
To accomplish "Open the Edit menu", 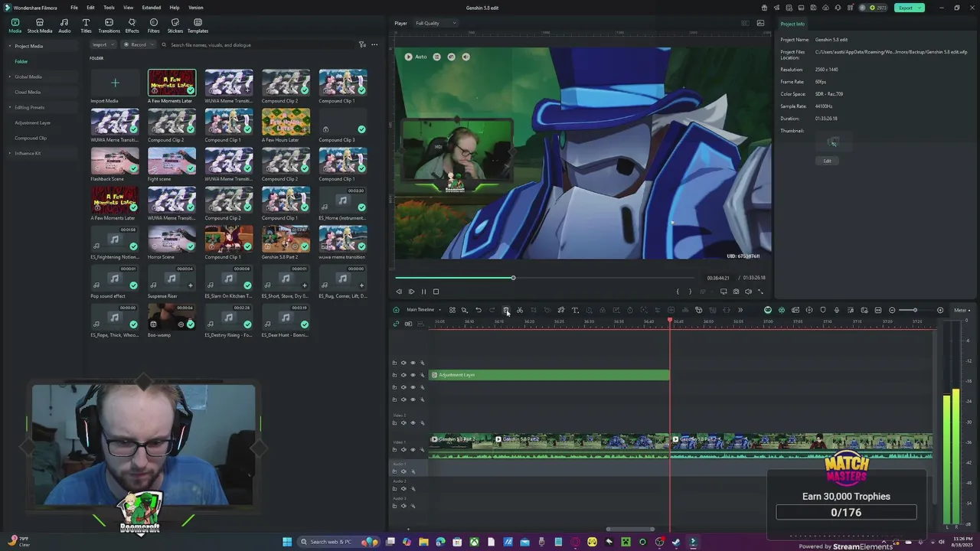I will 90,8.
